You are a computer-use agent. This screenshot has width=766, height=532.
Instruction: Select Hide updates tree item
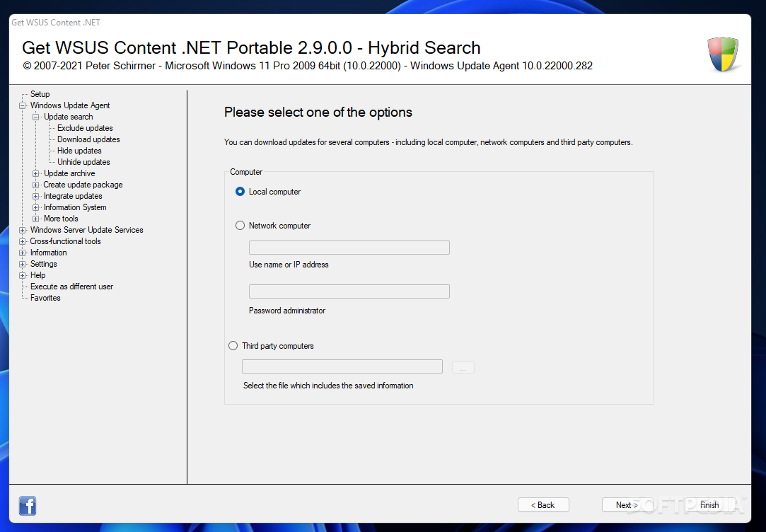[79, 151]
